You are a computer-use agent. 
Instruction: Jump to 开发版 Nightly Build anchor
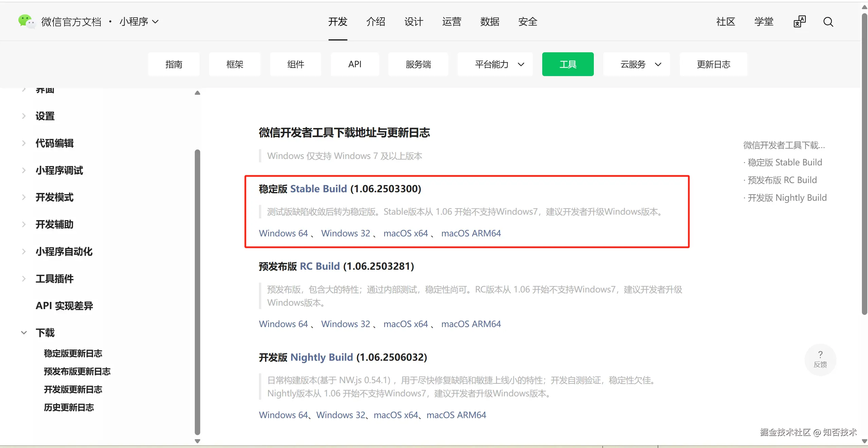click(787, 198)
